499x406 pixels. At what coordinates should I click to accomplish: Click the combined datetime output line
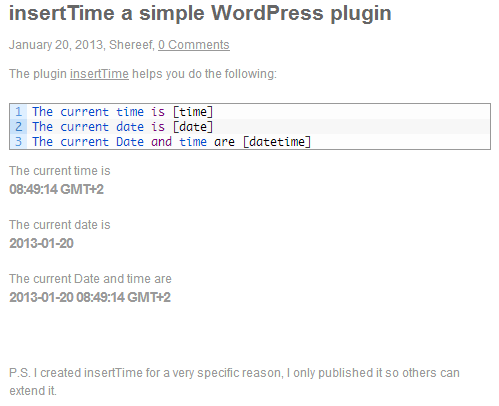(x=90, y=297)
